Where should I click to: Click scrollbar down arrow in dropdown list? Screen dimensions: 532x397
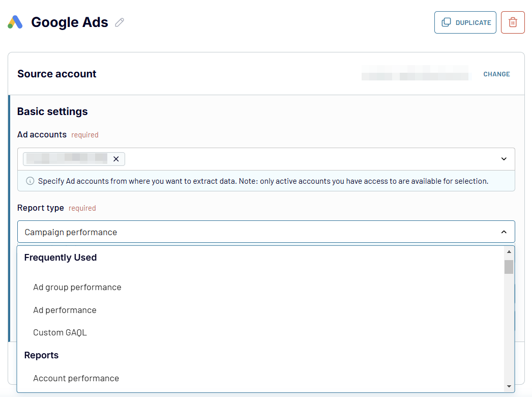point(509,386)
